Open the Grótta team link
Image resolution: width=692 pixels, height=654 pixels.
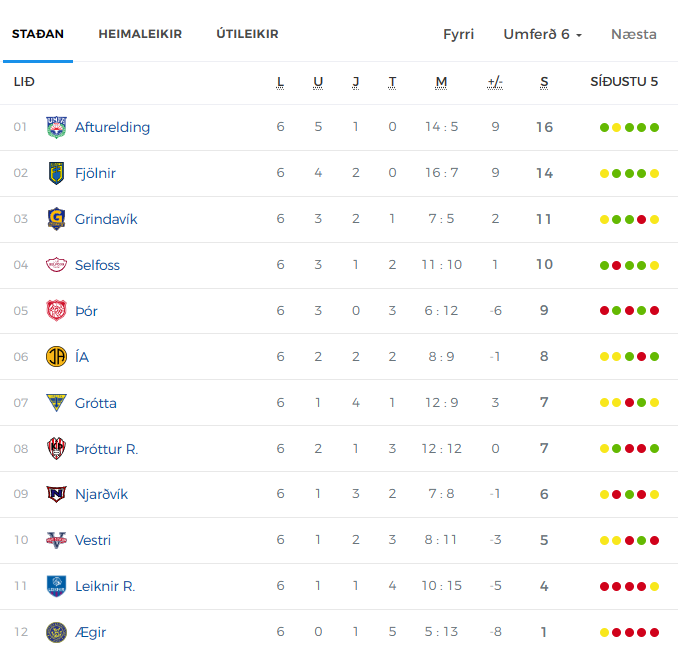96,403
